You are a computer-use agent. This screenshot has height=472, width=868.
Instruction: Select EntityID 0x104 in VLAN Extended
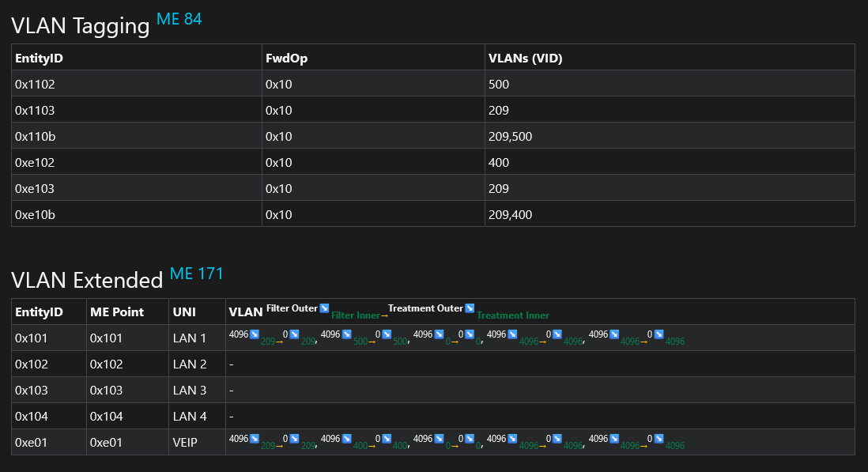[x=49, y=416]
